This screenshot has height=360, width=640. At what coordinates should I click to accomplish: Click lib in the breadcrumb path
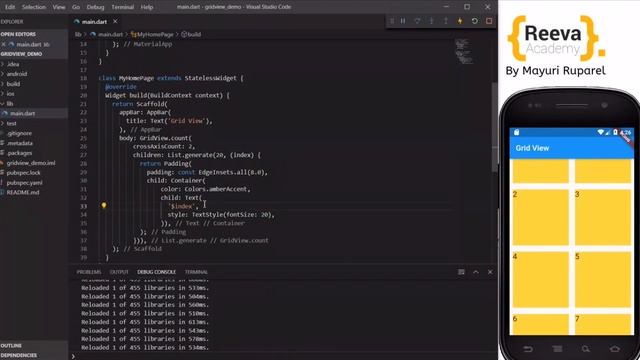coord(78,34)
